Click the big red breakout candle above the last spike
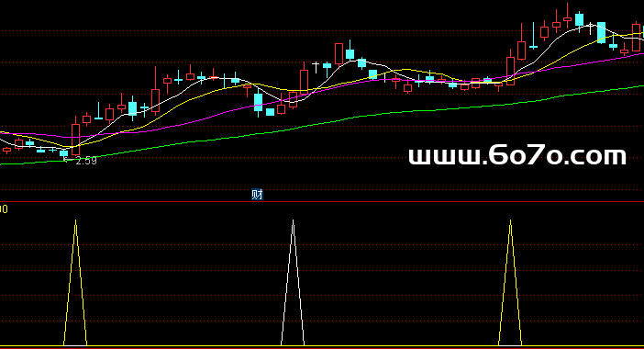644x349 pixels. 510,71
